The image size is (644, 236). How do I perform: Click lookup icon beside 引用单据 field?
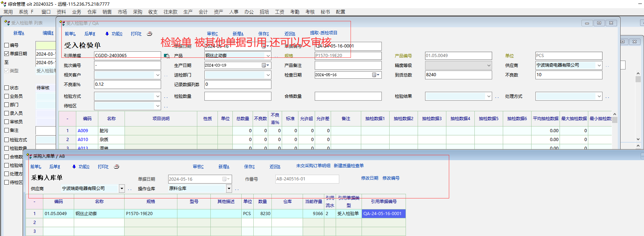click(166, 56)
